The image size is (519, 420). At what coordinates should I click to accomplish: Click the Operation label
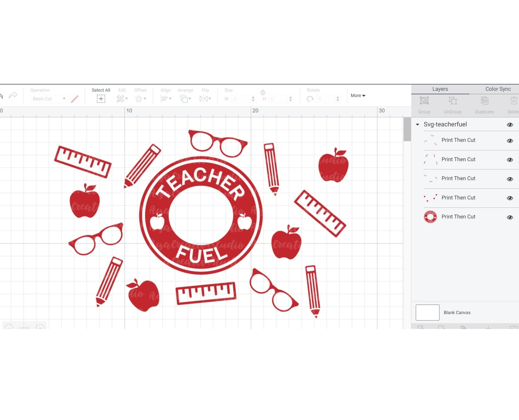click(x=40, y=90)
